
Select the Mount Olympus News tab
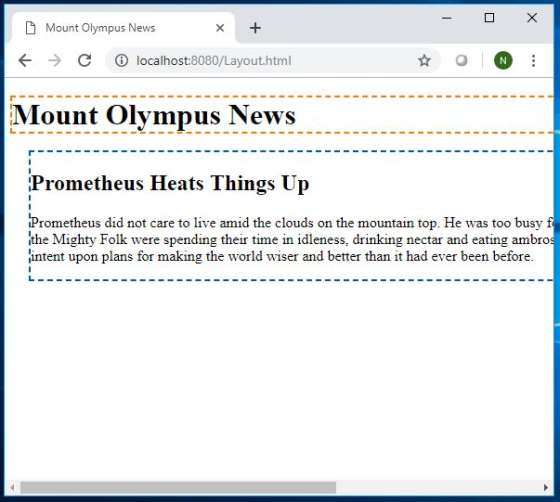tap(123, 28)
